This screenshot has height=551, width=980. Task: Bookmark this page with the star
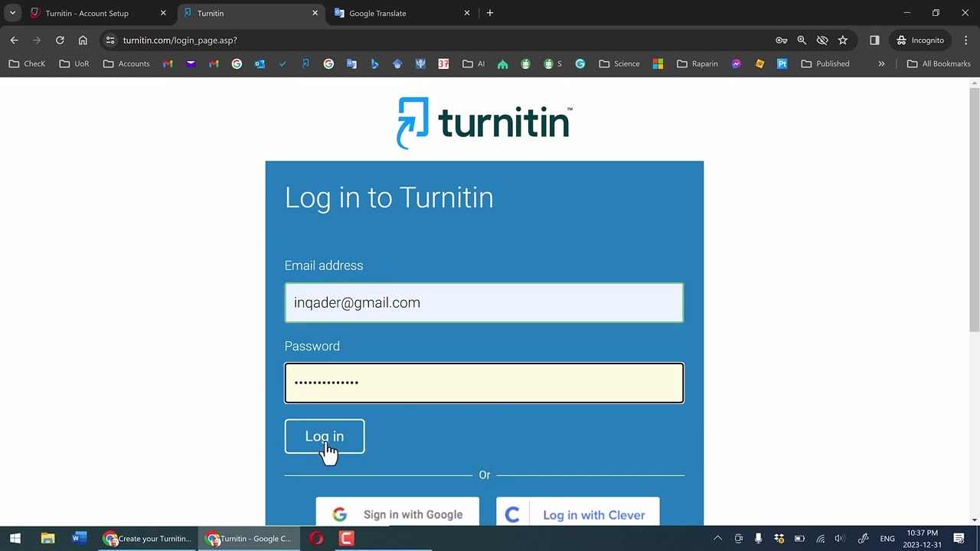click(843, 40)
